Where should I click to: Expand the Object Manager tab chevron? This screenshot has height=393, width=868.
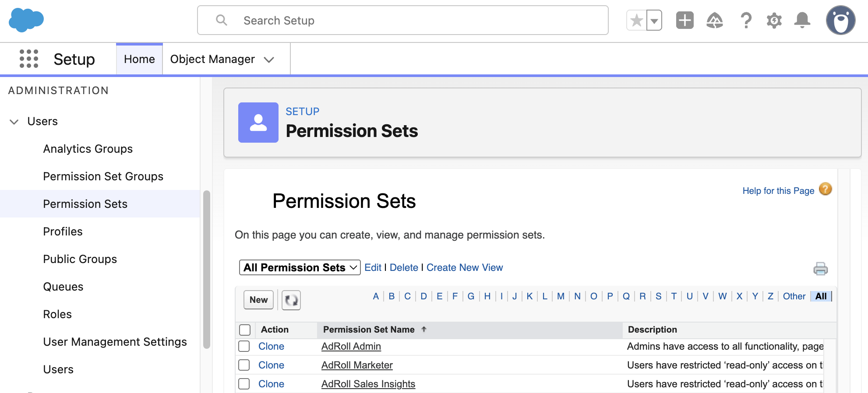tap(269, 60)
